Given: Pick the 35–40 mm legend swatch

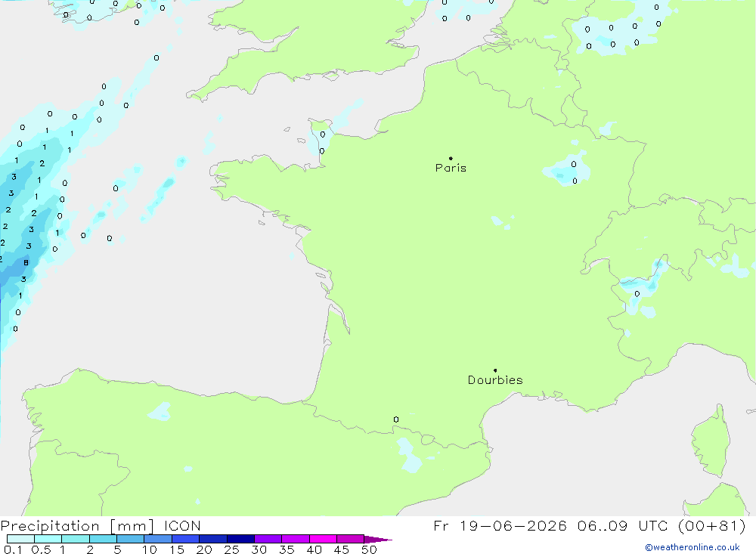Looking at the screenshot, I should (296, 539).
